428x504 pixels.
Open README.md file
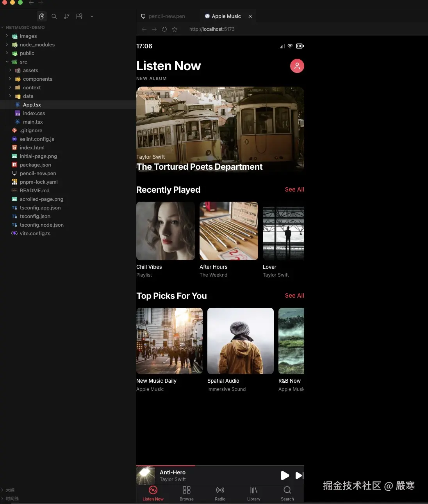[x=68, y=191]
